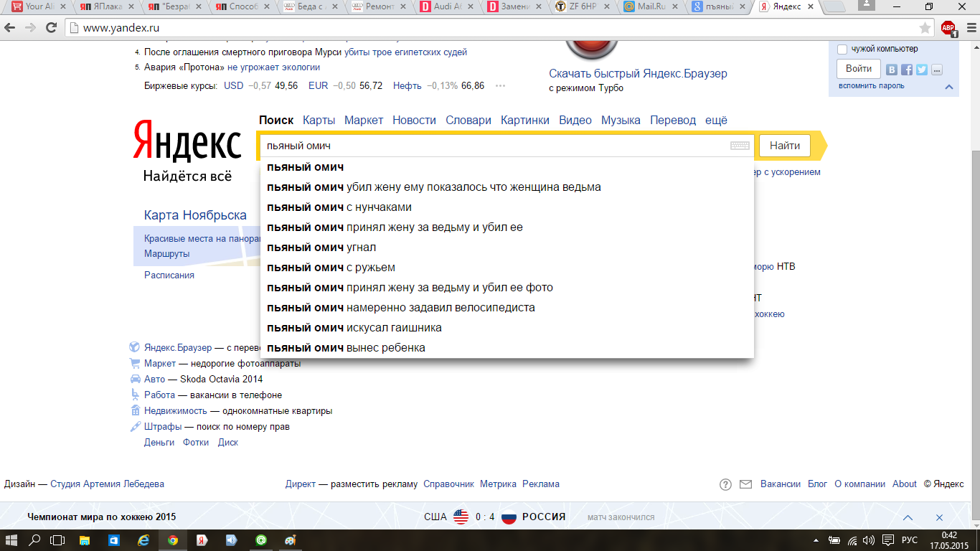Viewport: 980px width, 551px height.
Task: Open the Штрафы link
Action: tap(163, 427)
